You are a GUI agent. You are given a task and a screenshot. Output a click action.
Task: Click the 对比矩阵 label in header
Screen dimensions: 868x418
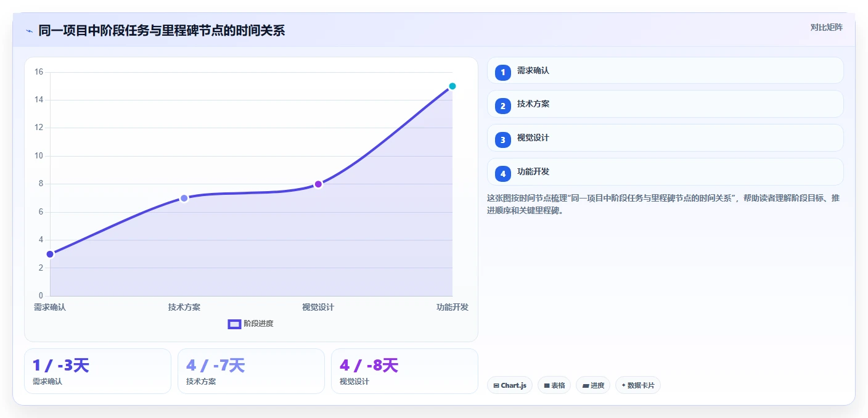pos(826,27)
